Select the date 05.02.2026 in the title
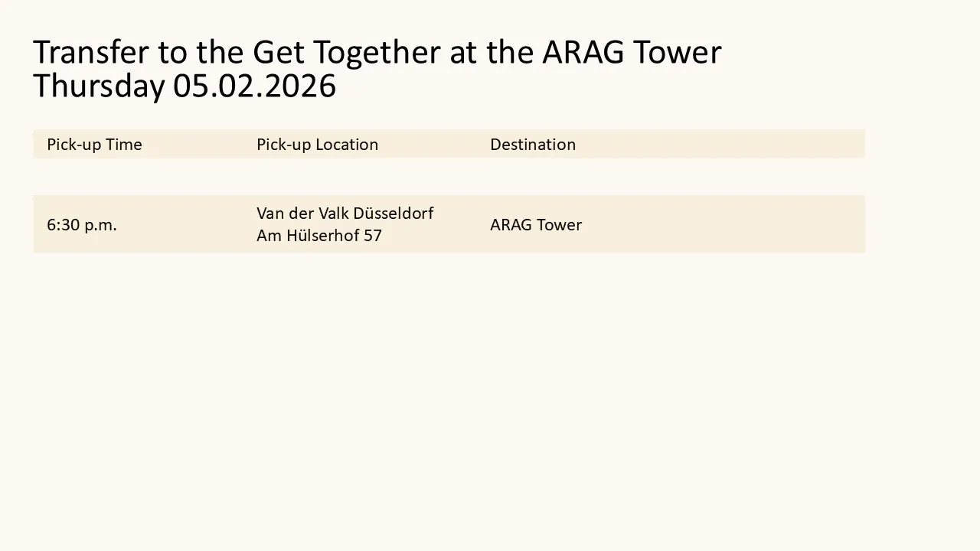Screen dimensions: 980x551 254,86
